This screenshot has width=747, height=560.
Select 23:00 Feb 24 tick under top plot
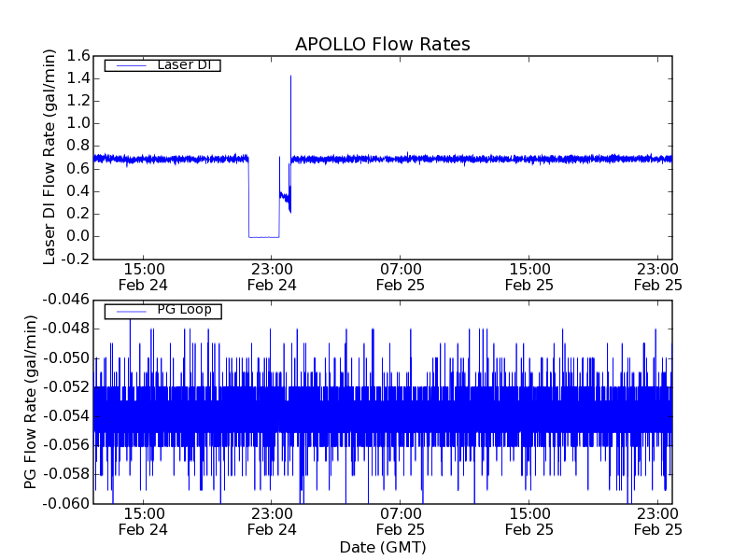point(272,277)
